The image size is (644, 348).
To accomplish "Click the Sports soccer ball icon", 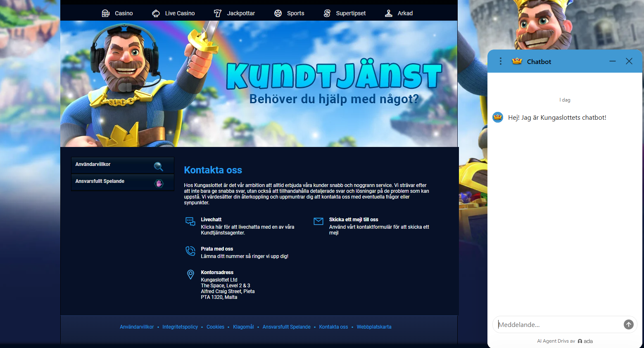I will pyautogui.click(x=278, y=13).
